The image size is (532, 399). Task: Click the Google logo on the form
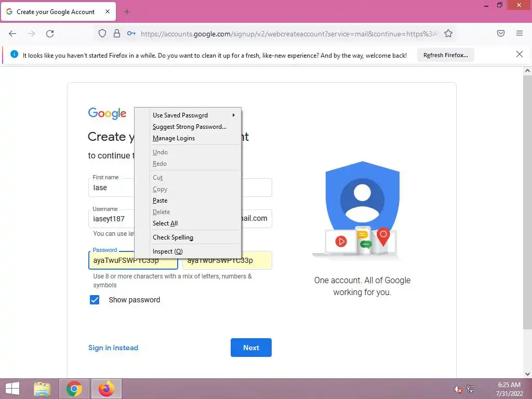(107, 113)
